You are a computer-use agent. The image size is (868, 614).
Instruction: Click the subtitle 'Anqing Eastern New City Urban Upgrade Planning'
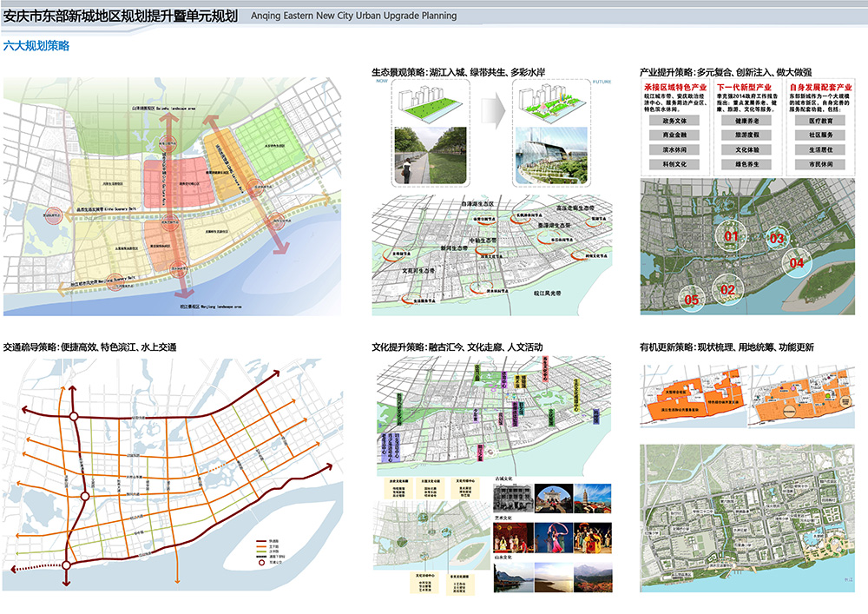[x=354, y=16]
